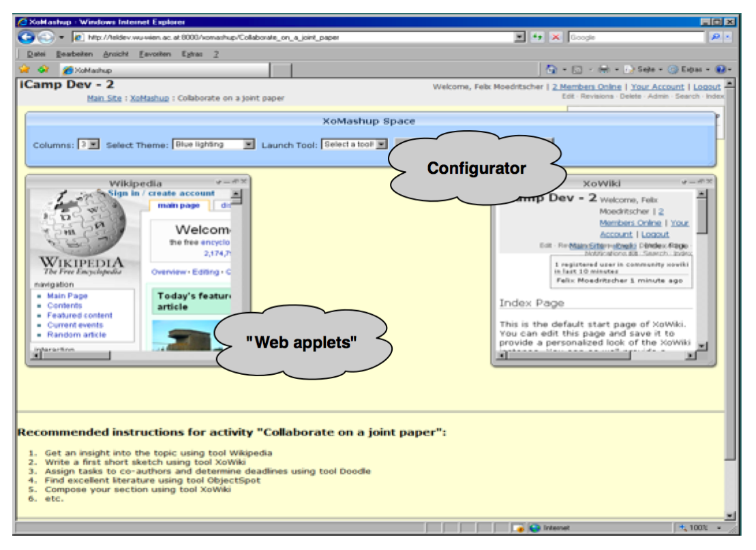
Task: Open the Ansicht menu
Action: tap(116, 54)
